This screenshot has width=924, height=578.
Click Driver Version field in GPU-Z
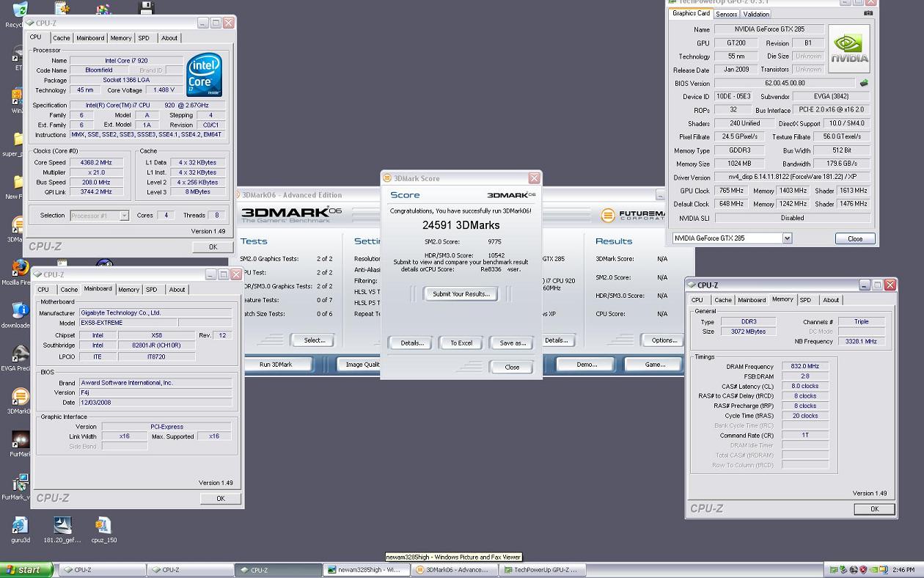click(x=792, y=178)
